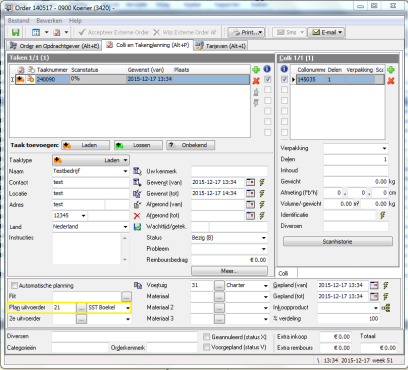Delete collo 145035 with red X
This screenshot has width=408, height=370.
pos(391,81)
